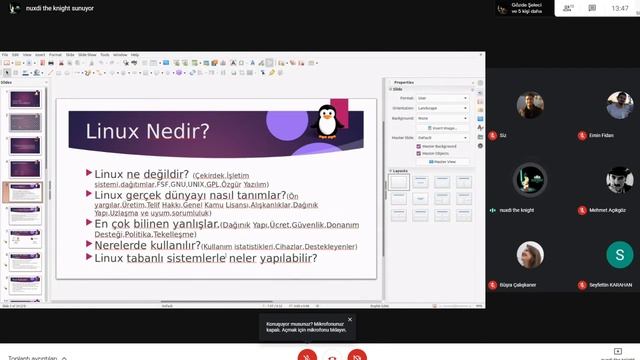Select the first slide thumbnail in Slides panel
Screen dimensions: 640x360
(25, 99)
